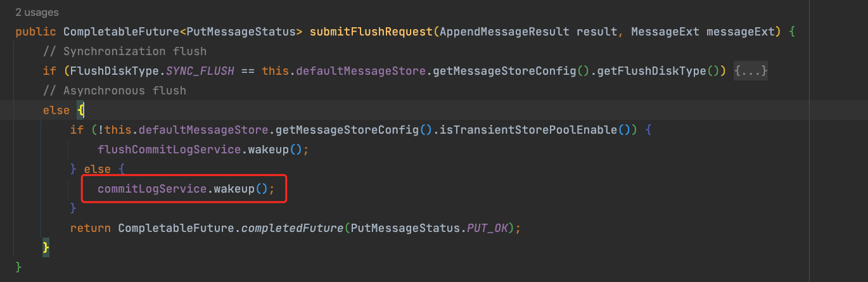Select the PUT_OK enum constant

490,228
